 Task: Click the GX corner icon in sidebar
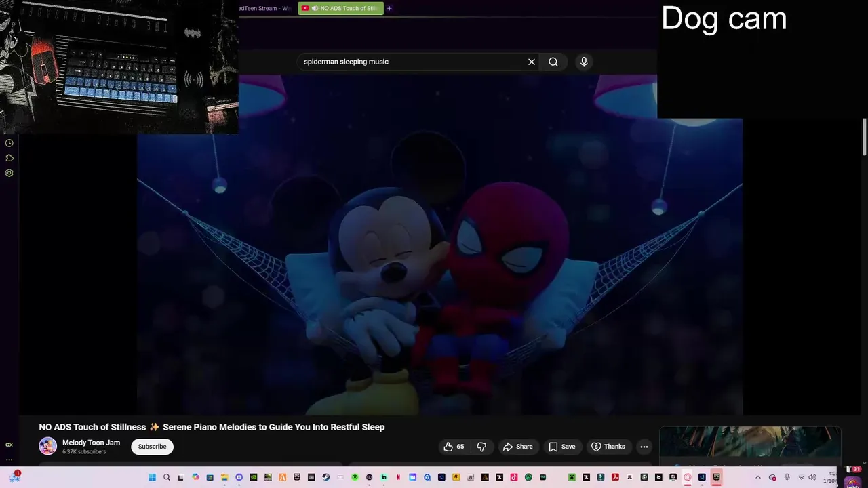tap(9, 445)
